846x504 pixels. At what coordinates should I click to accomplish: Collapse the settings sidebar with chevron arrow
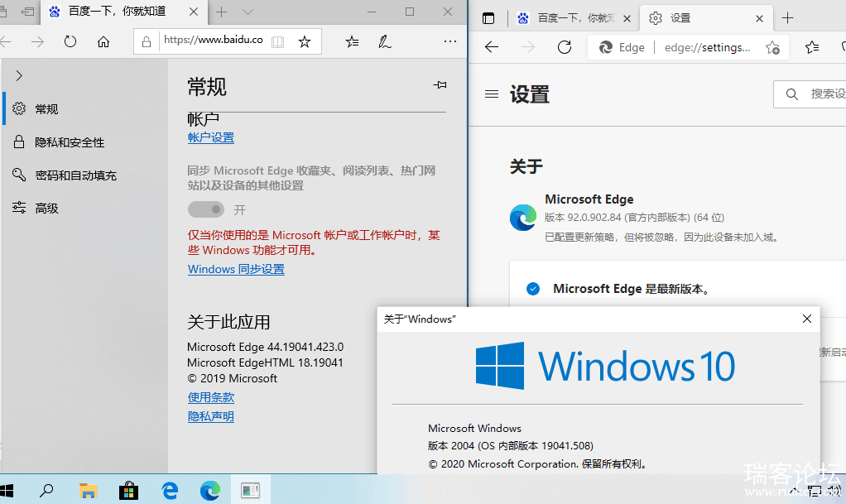pyautogui.click(x=19, y=75)
